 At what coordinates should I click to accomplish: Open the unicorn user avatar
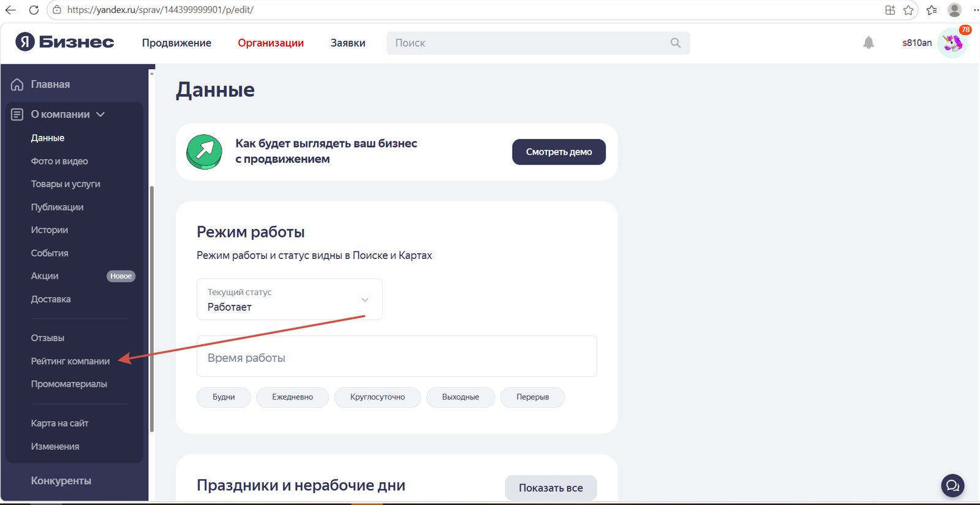point(952,43)
